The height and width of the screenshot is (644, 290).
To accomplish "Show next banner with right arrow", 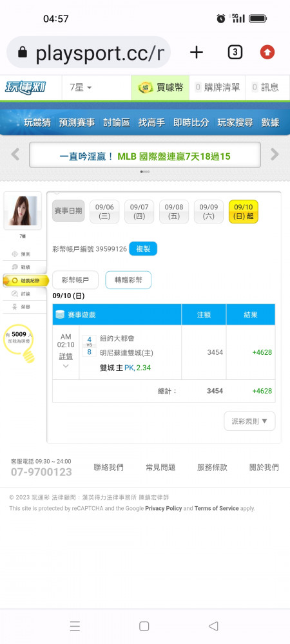I will point(275,155).
